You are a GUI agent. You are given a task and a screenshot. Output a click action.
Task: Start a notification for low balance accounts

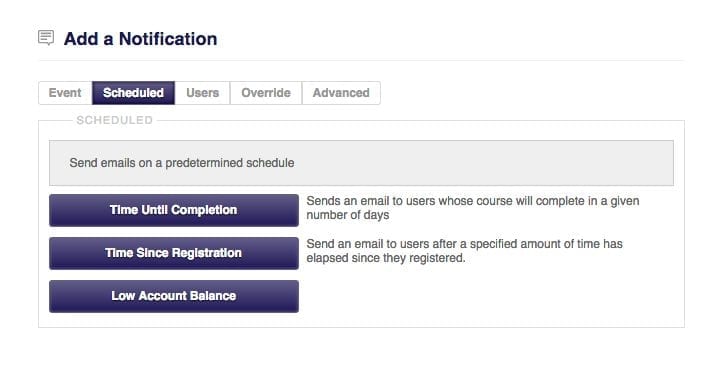(174, 296)
